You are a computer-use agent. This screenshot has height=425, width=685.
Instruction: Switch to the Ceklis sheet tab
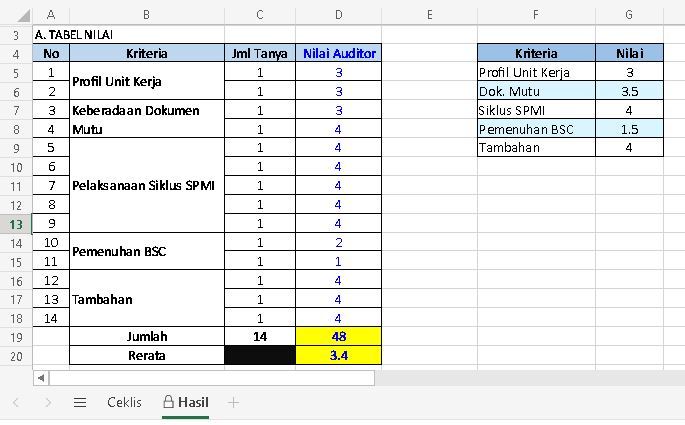tap(124, 402)
